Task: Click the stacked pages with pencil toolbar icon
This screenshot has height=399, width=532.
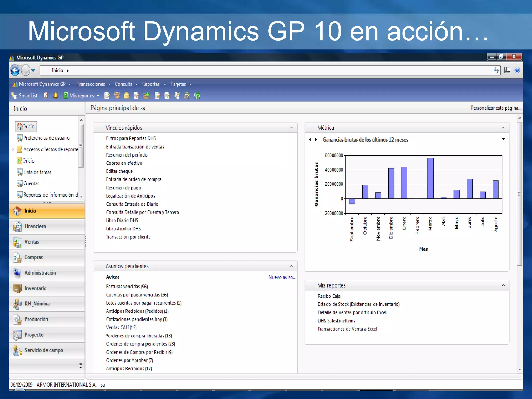Action: (177, 96)
